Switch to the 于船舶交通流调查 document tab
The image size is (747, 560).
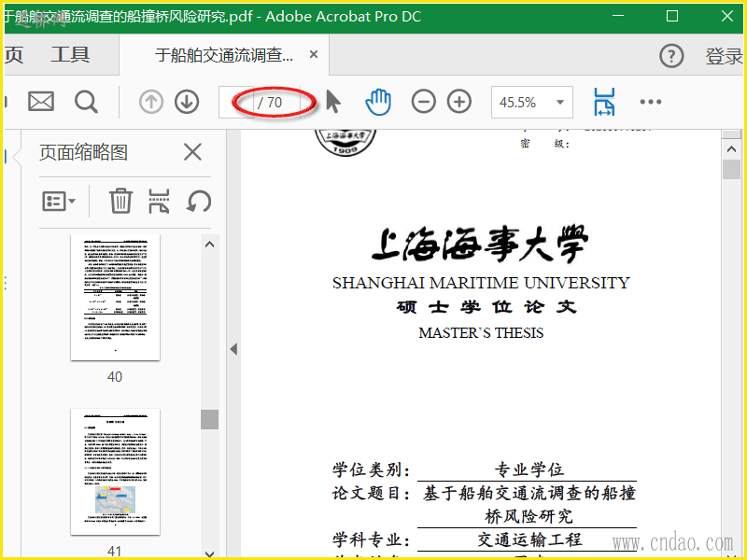224,55
